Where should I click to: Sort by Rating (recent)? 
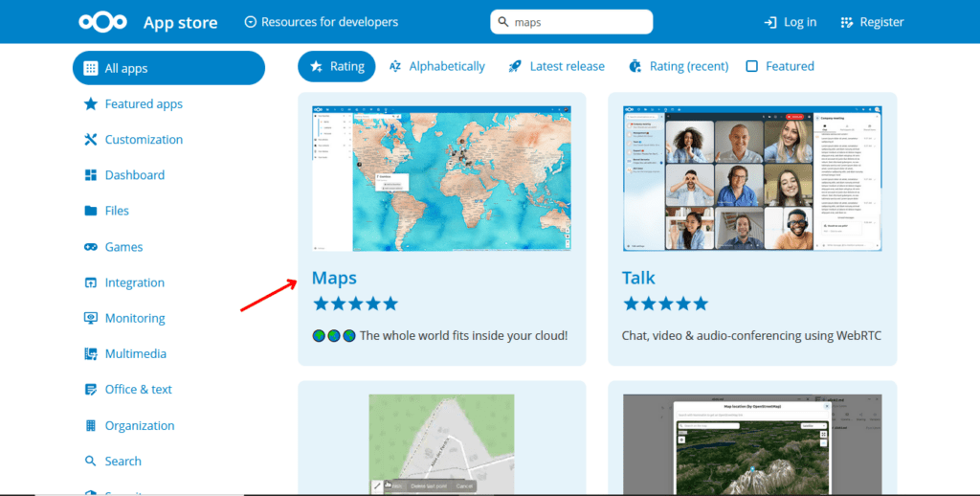(679, 66)
